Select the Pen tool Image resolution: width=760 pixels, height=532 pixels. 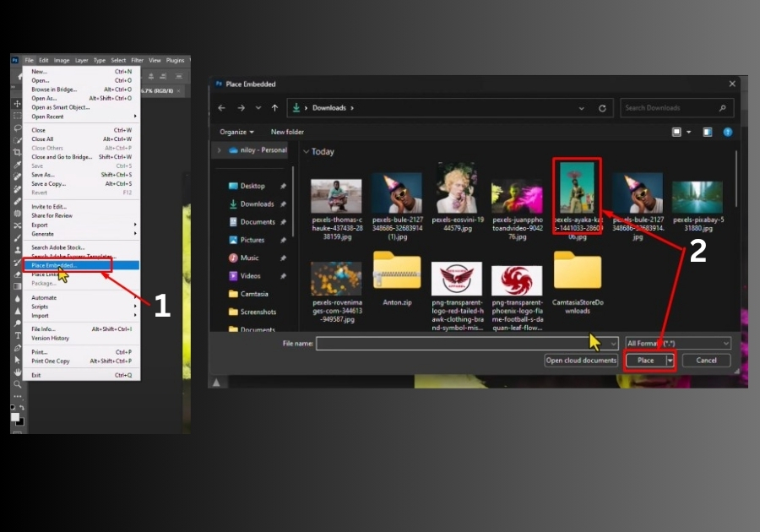[18, 348]
